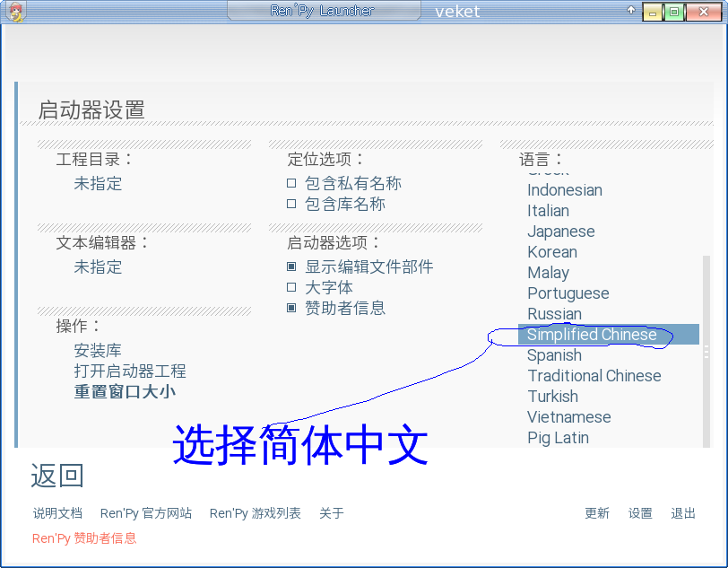This screenshot has width=728, height=568.
Task: Select Traditional Chinese language
Action: pyautogui.click(x=594, y=376)
